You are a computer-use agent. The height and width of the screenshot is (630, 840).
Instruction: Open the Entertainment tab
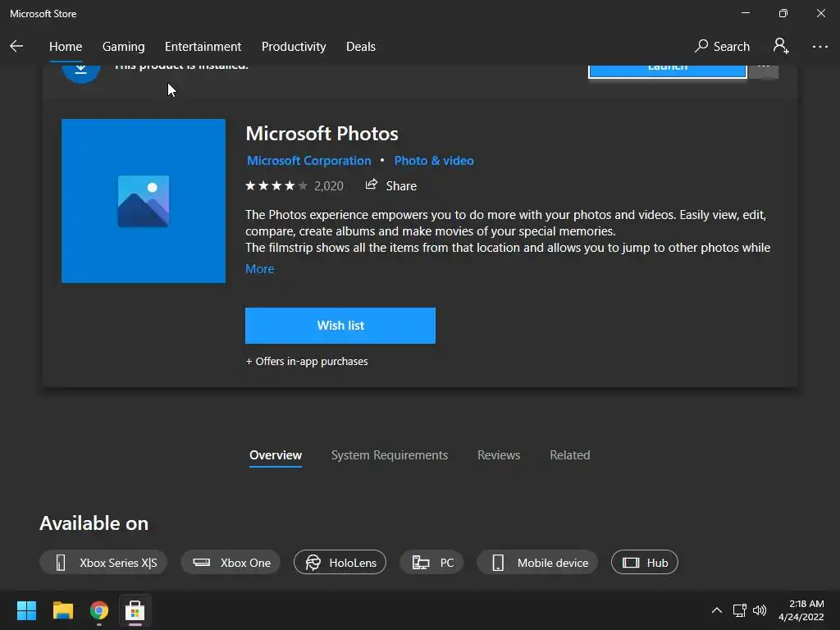click(x=203, y=47)
